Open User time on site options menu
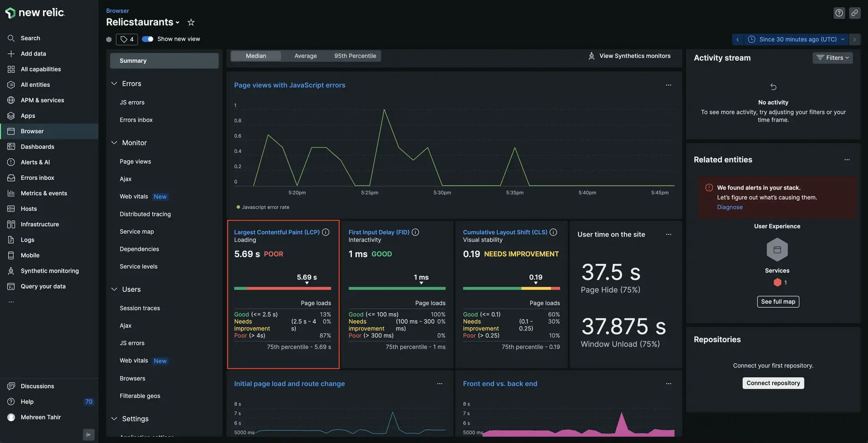This screenshot has height=443, width=868. pos(669,234)
